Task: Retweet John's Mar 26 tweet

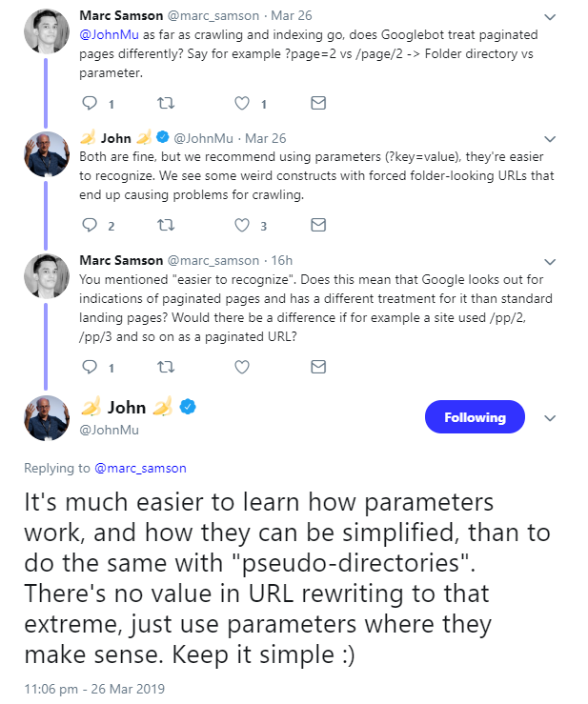Action: click(166, 225)
